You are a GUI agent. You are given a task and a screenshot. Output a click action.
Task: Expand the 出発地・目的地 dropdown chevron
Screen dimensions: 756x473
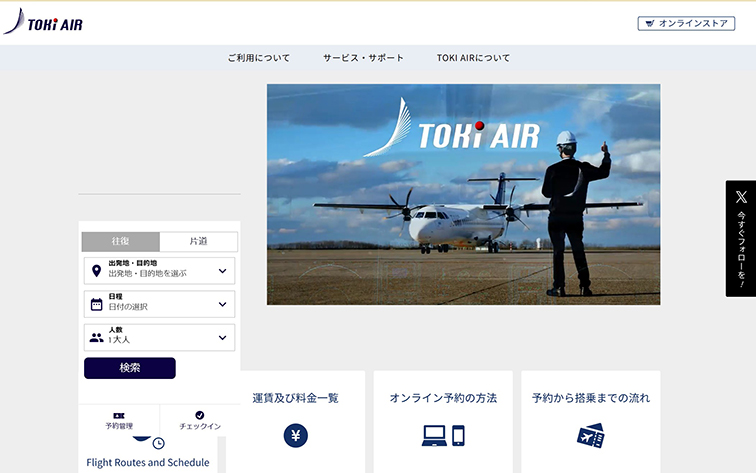tap(222, 271)
